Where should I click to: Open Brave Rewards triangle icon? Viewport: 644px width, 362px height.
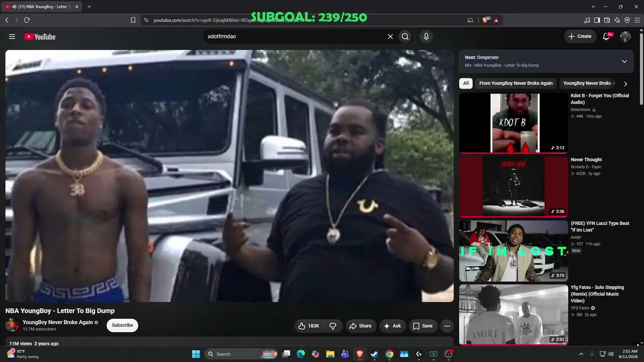coord(496,20)
